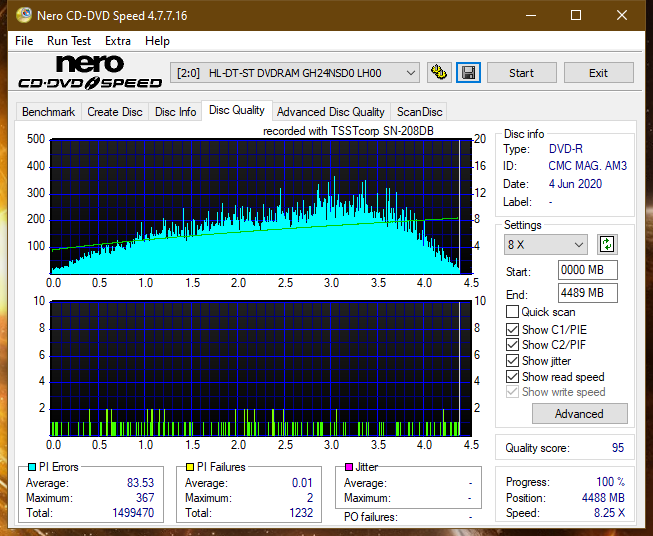Click the PI Errors maximum 367
The image size is (653, 536).
click(145, 498)
